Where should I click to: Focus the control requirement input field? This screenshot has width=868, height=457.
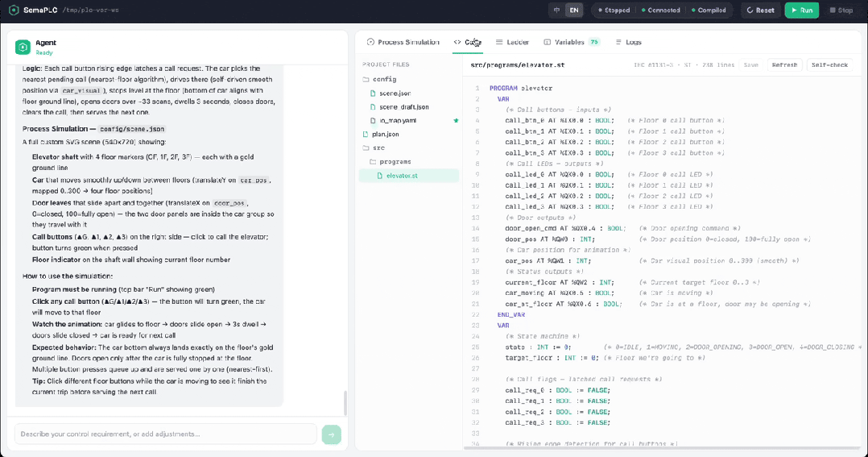coord(166,434)
